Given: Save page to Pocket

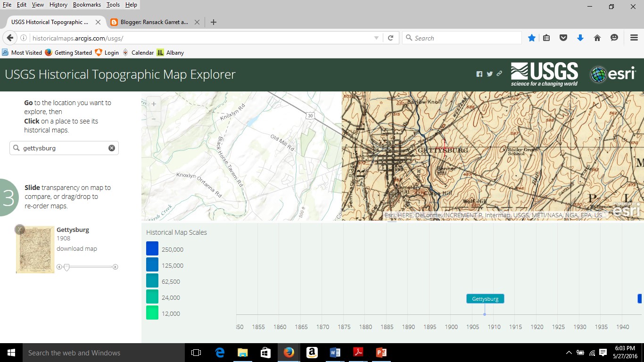Looking at the screenshot, I should [563, 38].
